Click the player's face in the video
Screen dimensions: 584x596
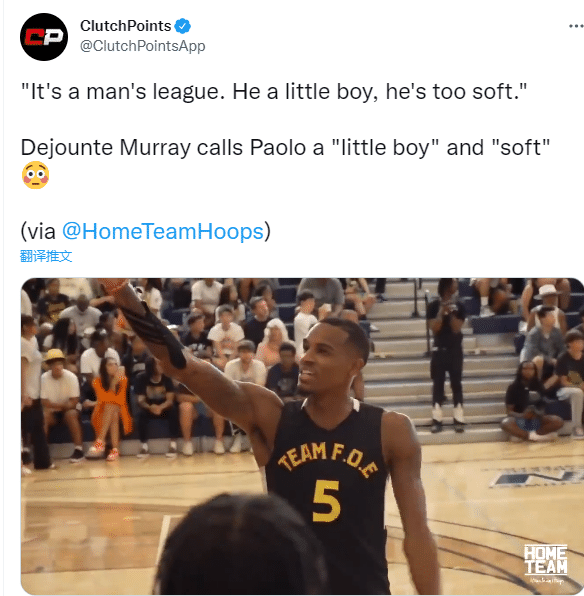tap(327, 357)
